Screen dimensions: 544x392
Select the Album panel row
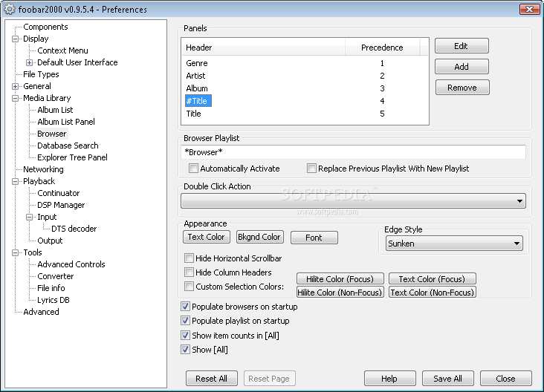pyautogui.click(x=305, y=89)
